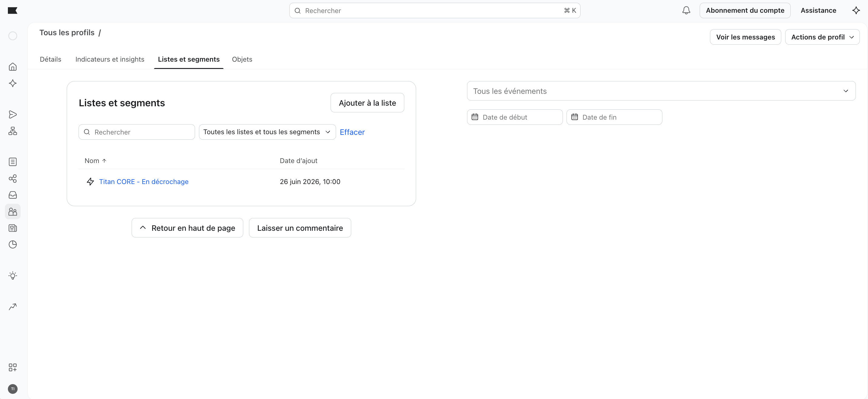The height and width of the screenshot is (399, 868).
Task: Switch to Objets tab
Action: (x=242, y=59)
